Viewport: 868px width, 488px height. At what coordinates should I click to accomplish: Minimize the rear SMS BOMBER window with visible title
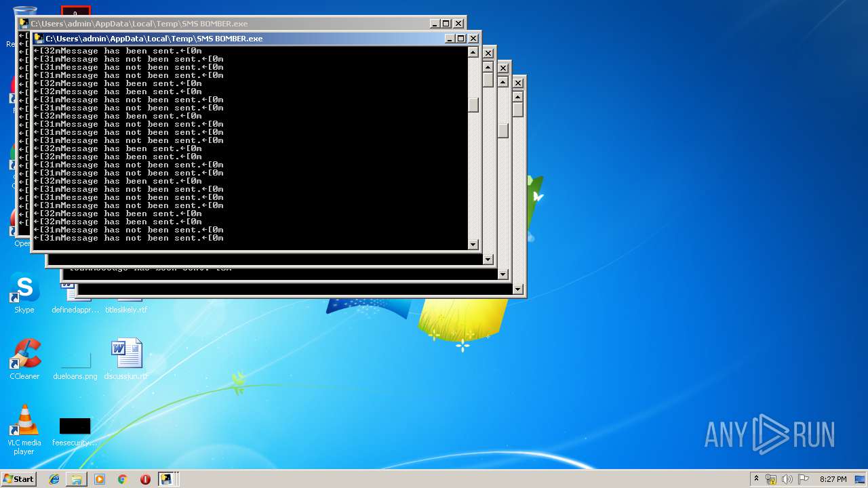(435, 24)
